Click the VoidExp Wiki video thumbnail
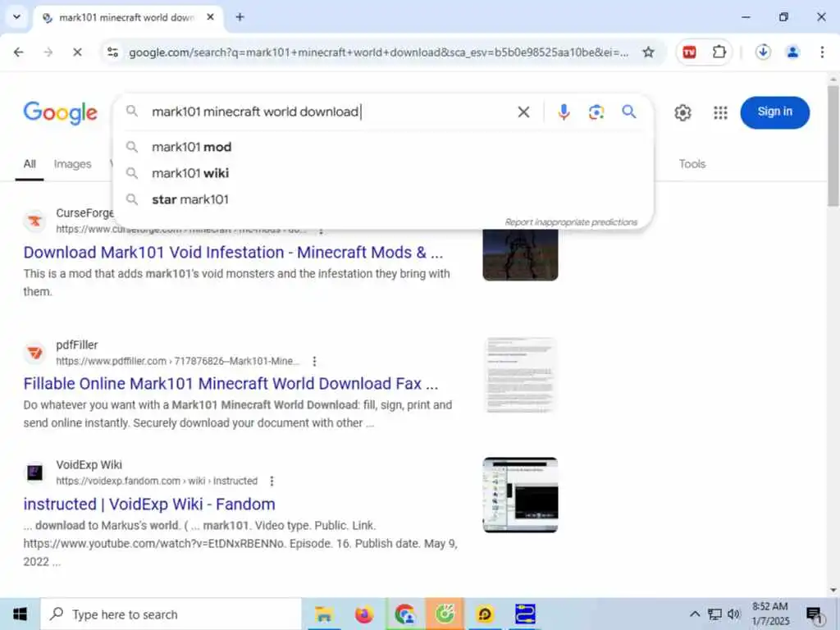 (x=520, y=495)
